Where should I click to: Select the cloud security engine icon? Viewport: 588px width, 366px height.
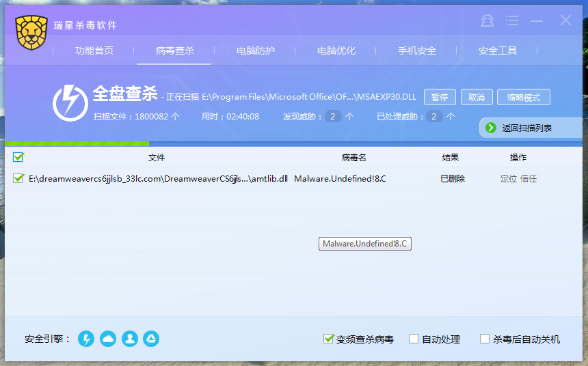[108, 339]
